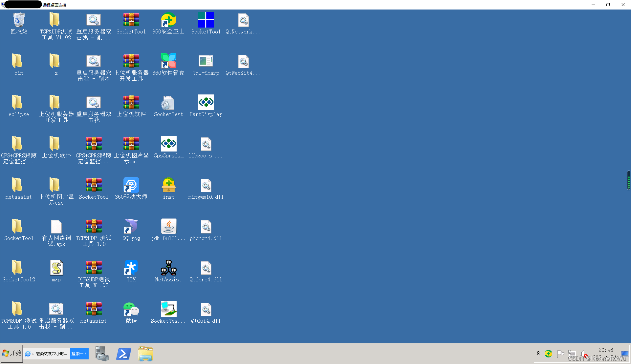Open the IE dropdown arrow in taskbar search
Screen dimensions: 631x364
[x=33, y=354]
